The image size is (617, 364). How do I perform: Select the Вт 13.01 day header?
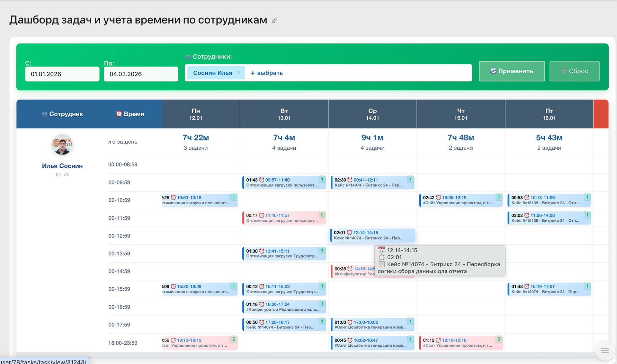pos(284,114)
